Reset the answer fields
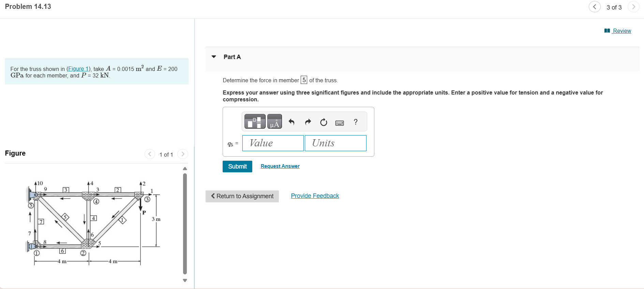 pos(324,122)
